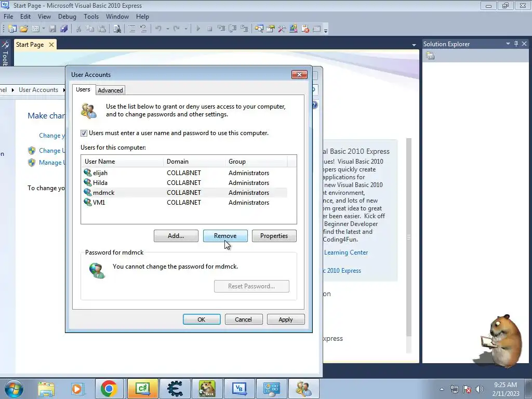This screenshot has width=532, height=399.
Task: Click Open File folder icon in toolbar
Action: (x=24, y=29)
